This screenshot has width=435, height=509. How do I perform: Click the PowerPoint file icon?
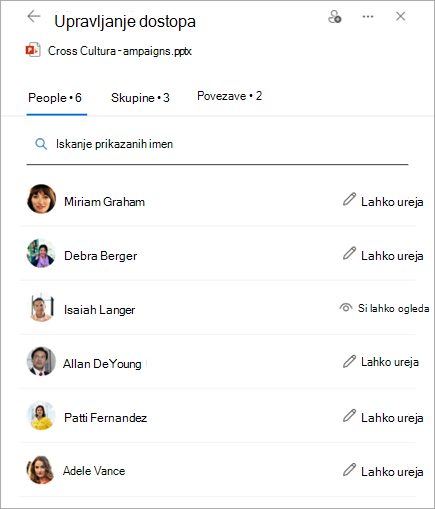click(33, 50)
